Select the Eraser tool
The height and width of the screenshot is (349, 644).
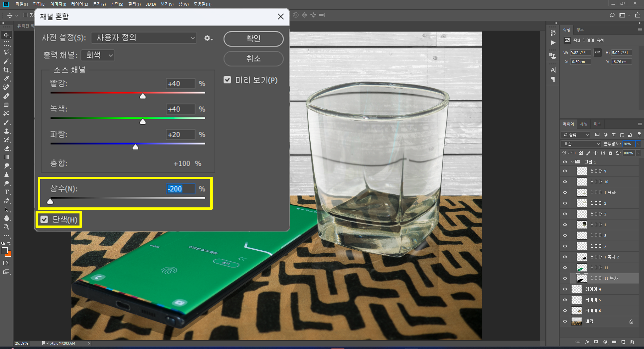[x=6, y=148]
